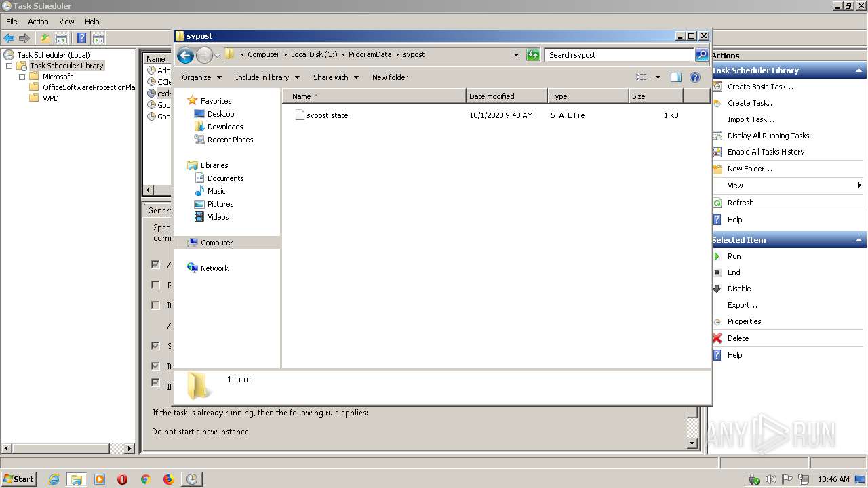The width and height of the screenshot is (868, 488).
Task: Open Internet Explorer from the taskbar
Action: tap(54, 479)
